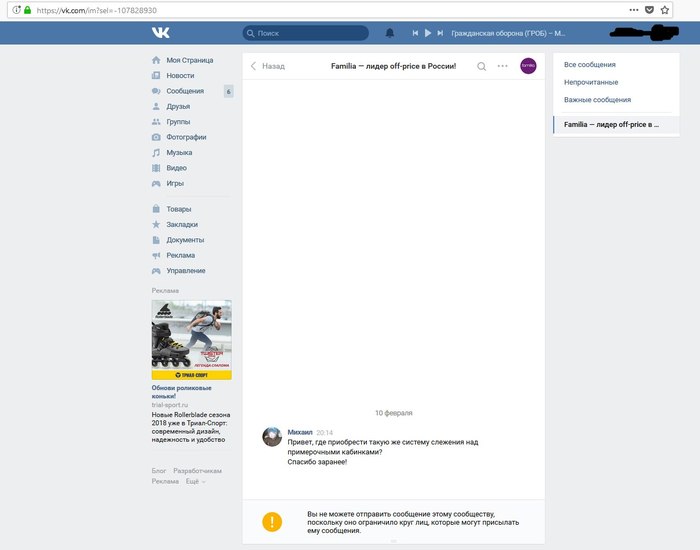This screenshot has height=550, width=700.
Task: Expand the Ещё footer menu
Action: [x=194, y=481]
